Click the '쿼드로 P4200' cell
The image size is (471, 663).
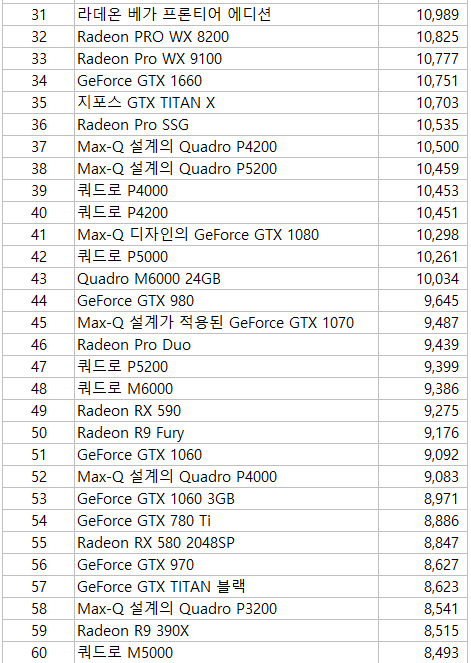(x=226, y=213)
